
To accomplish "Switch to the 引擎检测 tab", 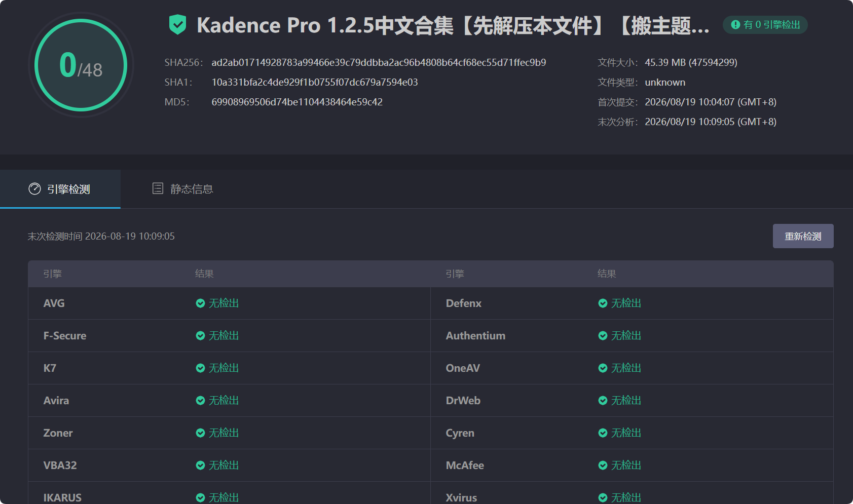I will (60, 189).
